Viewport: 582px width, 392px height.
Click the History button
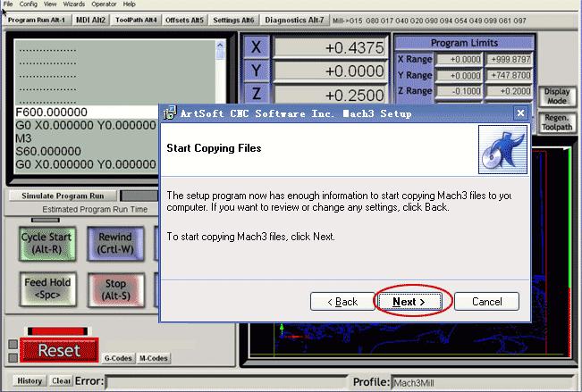point(30,381)
